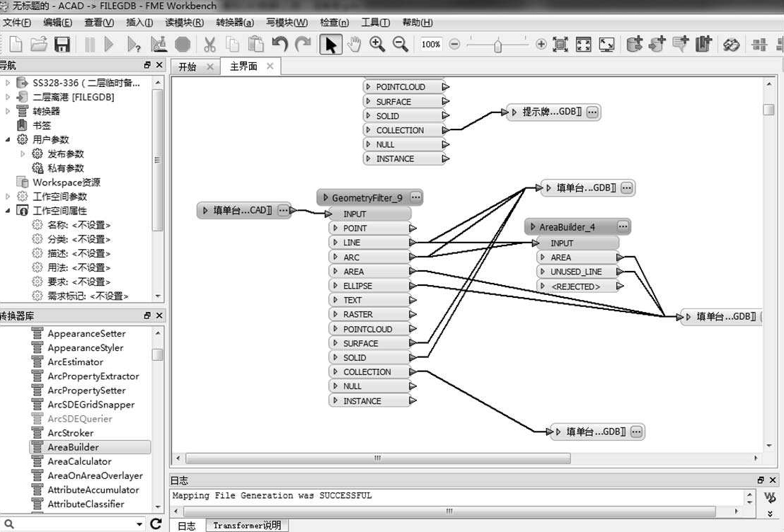Select AreaCalculator in the transformer library
Image resolution: width=784 pixels, height=532 pixels.
[79, 461]
